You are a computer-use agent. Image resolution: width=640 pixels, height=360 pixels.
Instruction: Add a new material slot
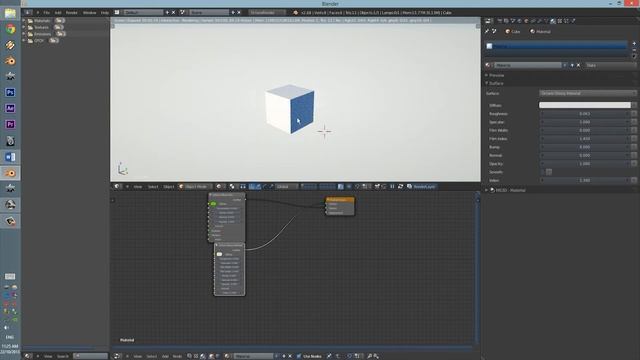[x=634, y=43]
